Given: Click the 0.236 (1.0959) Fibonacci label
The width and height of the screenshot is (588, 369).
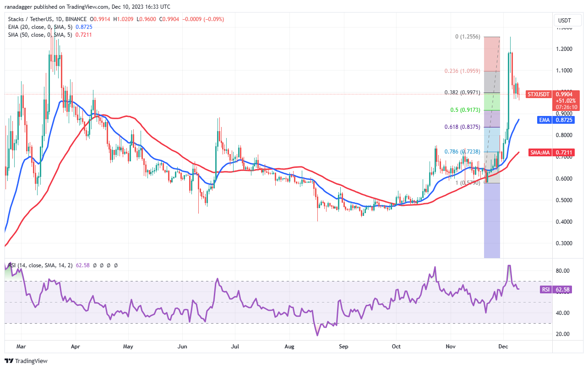Looking at the screenshot, I should click(462, 71).
